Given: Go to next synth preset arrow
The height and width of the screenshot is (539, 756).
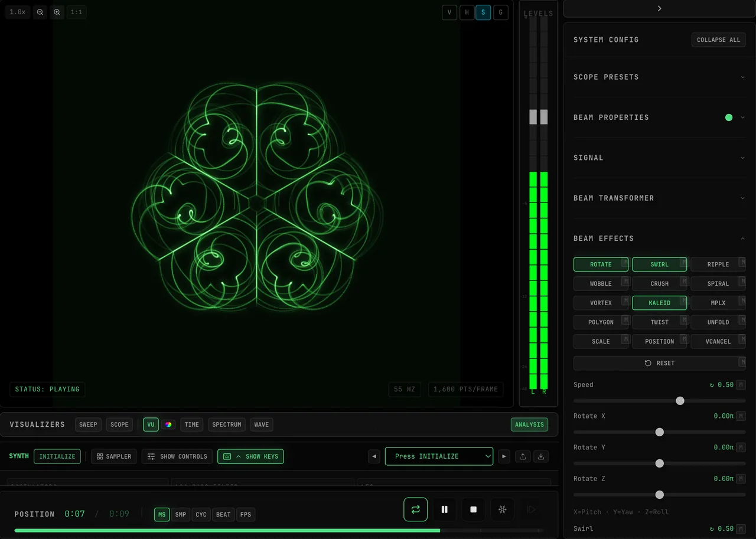Looking at the screenshot, I should pyautogui.click(x=504, y=456).
